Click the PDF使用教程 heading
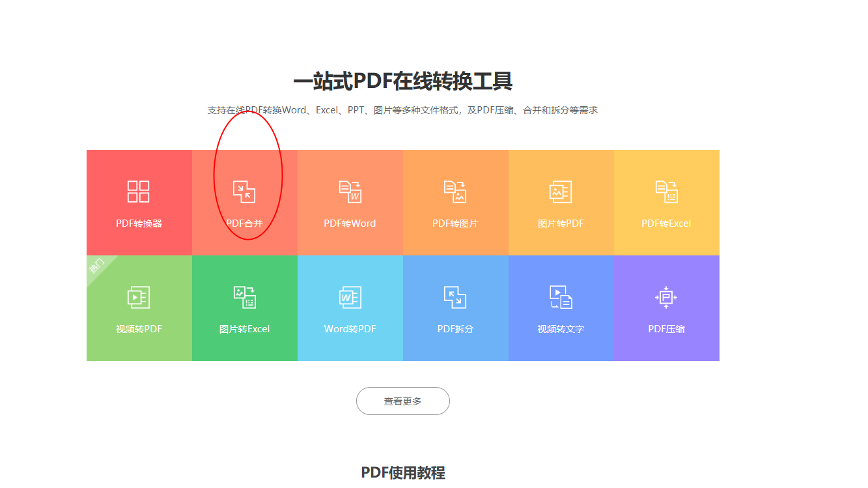 (x=403, y=472)
